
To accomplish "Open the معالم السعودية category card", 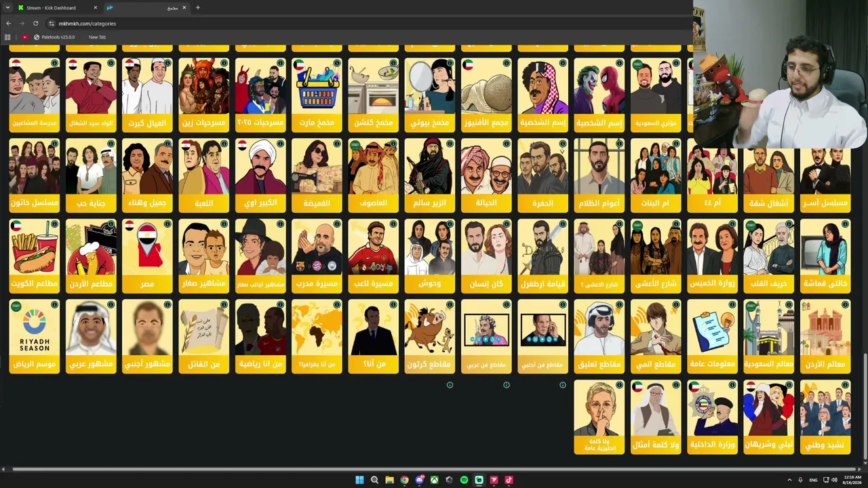I will pyautogui.click(x=769, y=336).
